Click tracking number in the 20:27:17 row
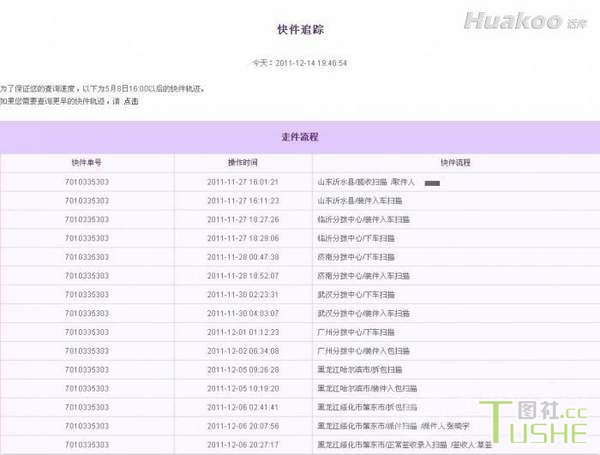Screen dimensions: 600x455 (x=86, y=444)
